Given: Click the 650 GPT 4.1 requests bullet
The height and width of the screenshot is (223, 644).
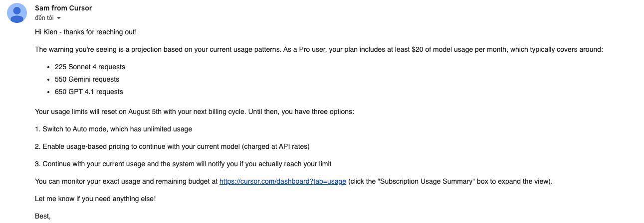Looking at the screenshot, I should (89, 92).
